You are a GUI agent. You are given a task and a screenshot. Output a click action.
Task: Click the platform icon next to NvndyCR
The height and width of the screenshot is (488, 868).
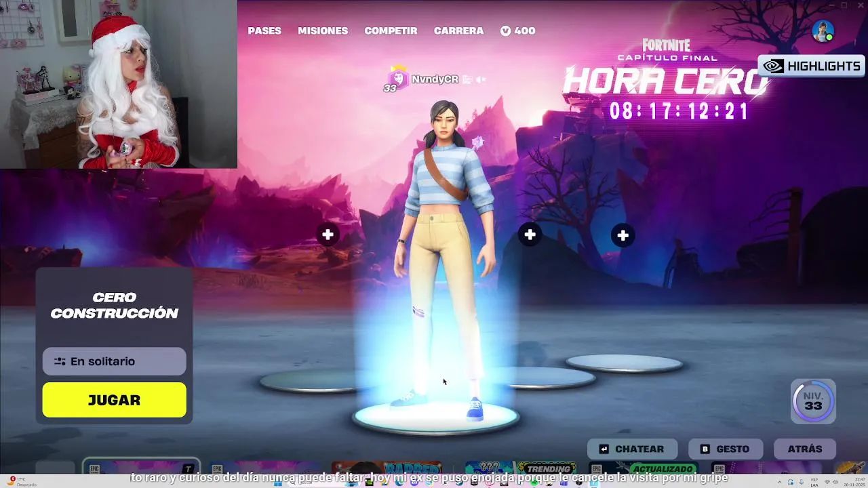(x=467, y=79)
